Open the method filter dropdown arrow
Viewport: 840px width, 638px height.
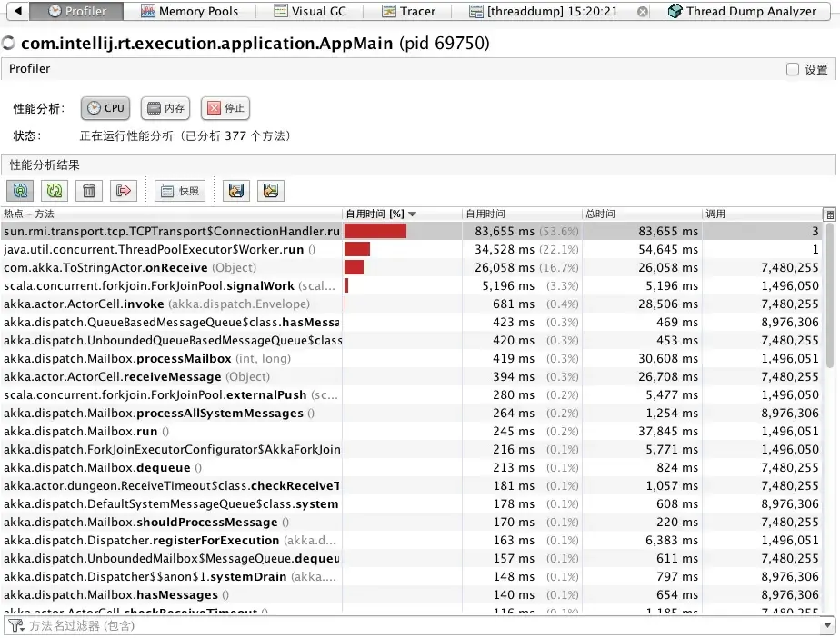coord(827,625)
